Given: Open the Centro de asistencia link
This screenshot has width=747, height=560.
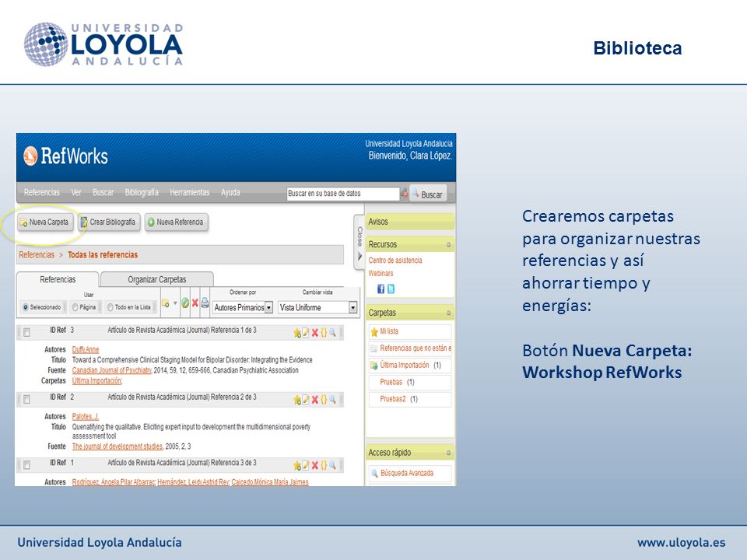Looking at the screenshot, I should pos(395,261).
